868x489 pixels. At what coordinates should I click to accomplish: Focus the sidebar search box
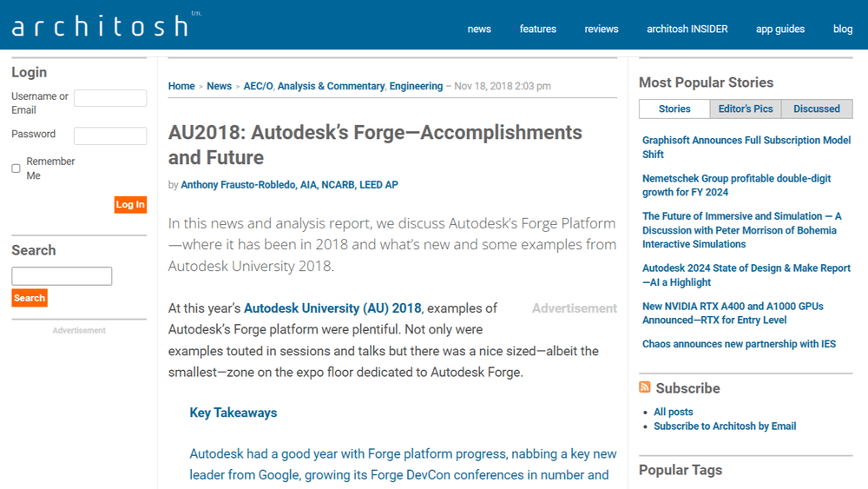(62, 276)
